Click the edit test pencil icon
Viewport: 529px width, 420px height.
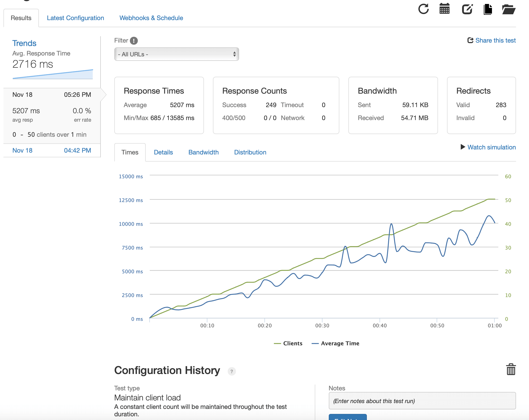[467, 9]
